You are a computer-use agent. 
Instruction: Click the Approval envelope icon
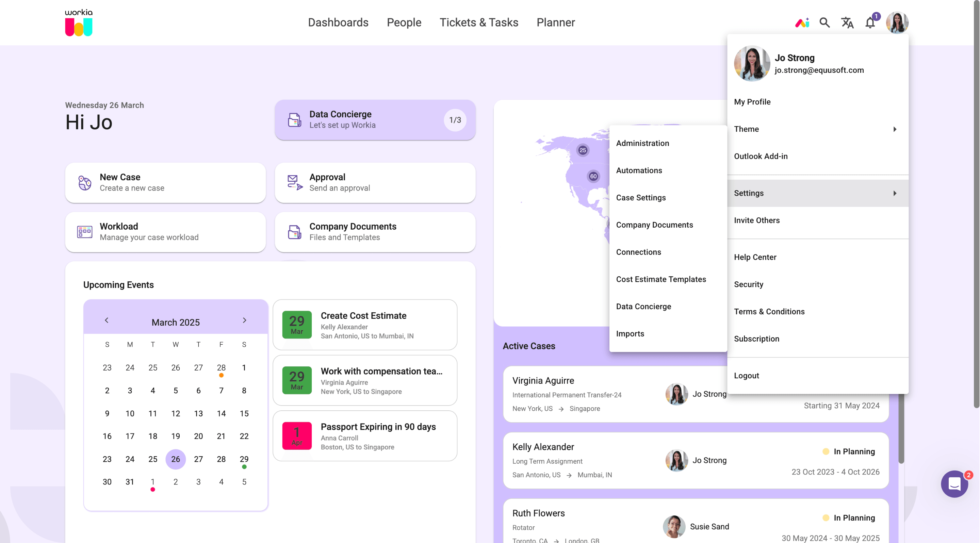click(295, 183)
